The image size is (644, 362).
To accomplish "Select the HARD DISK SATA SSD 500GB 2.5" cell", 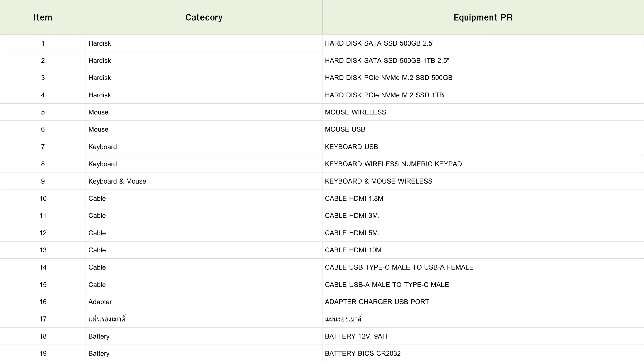I will [x=380, y=43].
